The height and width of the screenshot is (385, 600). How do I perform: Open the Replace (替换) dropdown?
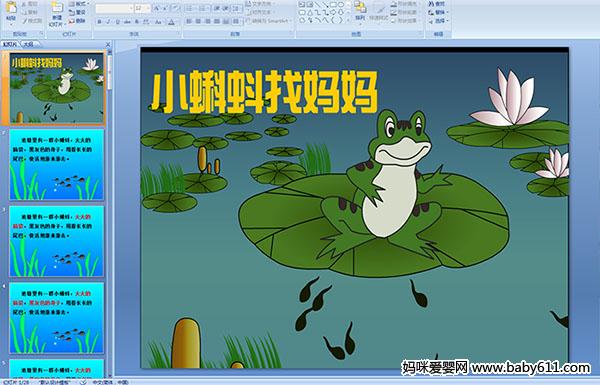pos(439,12)
